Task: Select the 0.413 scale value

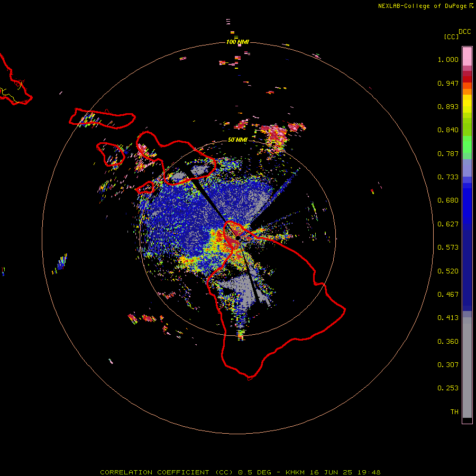Action: coord(448,318)
